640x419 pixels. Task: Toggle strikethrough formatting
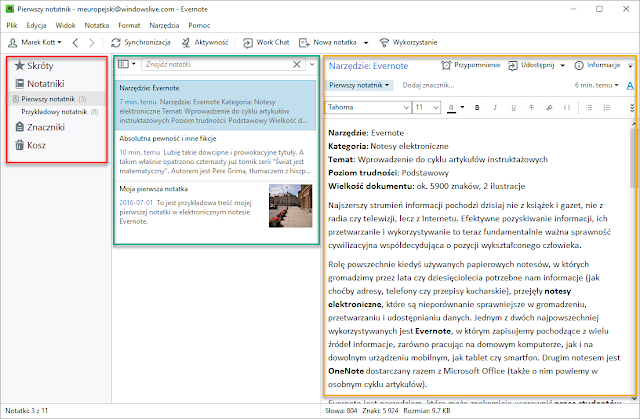pos(531,108)
